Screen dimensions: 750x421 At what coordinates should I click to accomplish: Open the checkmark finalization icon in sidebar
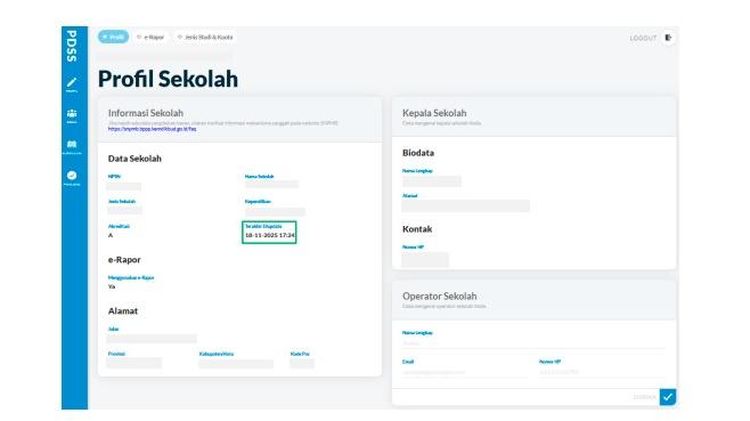coord(72,177)
